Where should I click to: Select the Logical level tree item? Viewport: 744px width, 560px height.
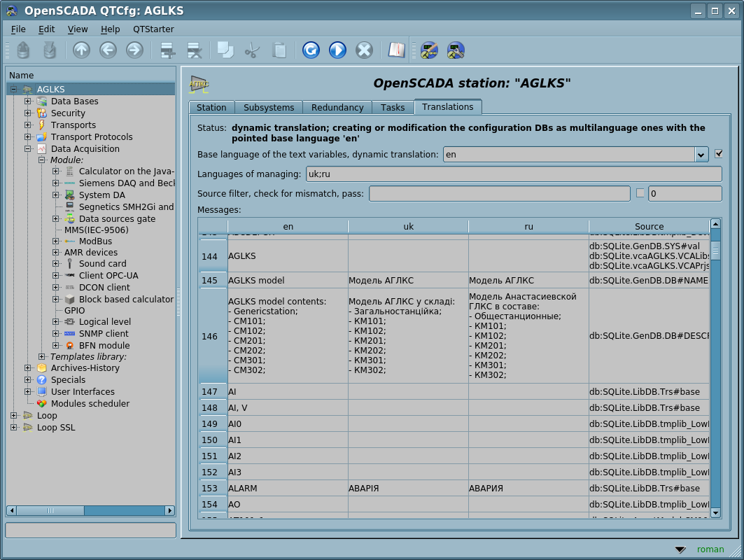pyautogui.click(x=105, y=322)
